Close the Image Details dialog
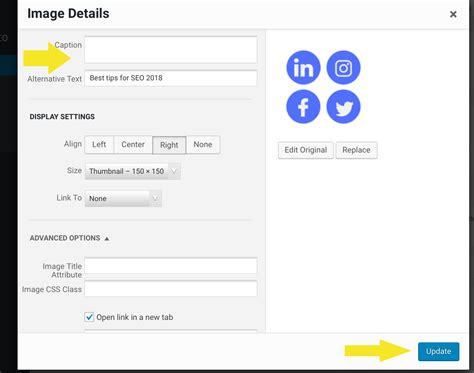This screenshot has height=373, width=474. click(x=453, y=14)
